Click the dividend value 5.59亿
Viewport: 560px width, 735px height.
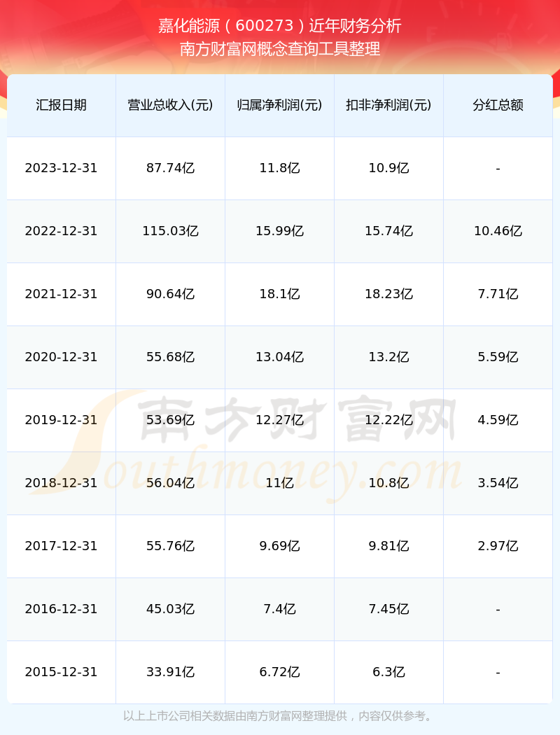498,357
